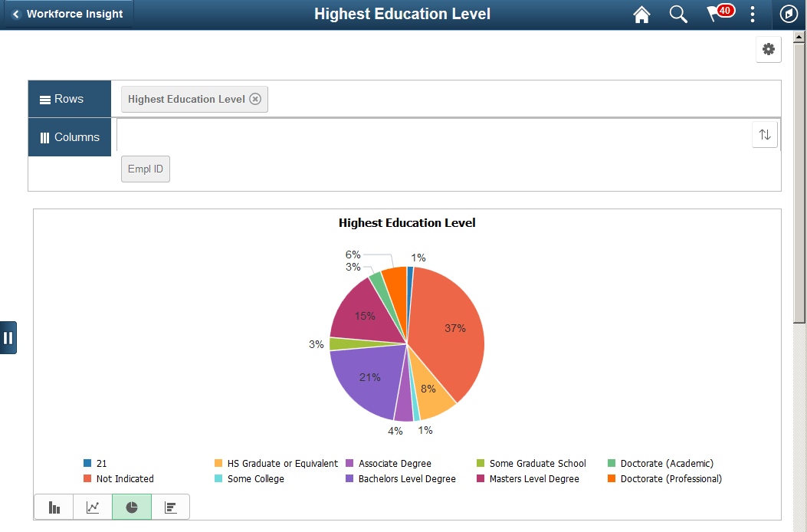The height and width of the screenshot is (532, 807).
Task: Expand the collapsed left filter panel
Action: click(9, 337)
